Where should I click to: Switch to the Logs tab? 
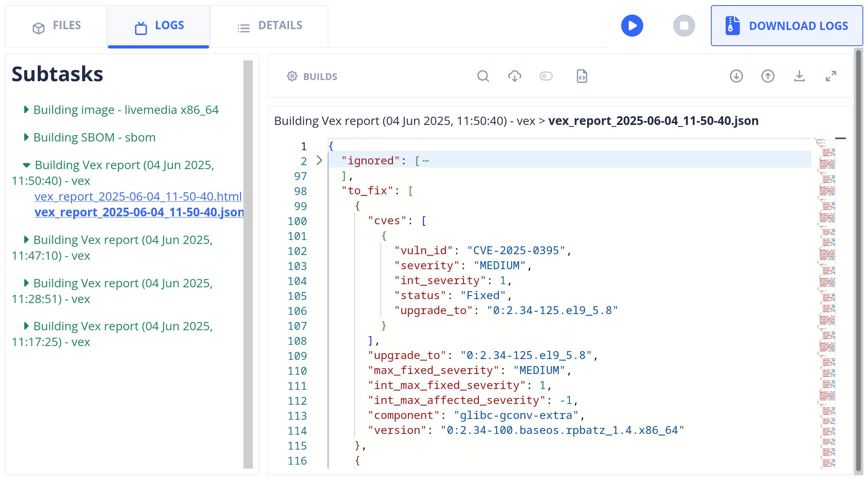tap(158, 26)
